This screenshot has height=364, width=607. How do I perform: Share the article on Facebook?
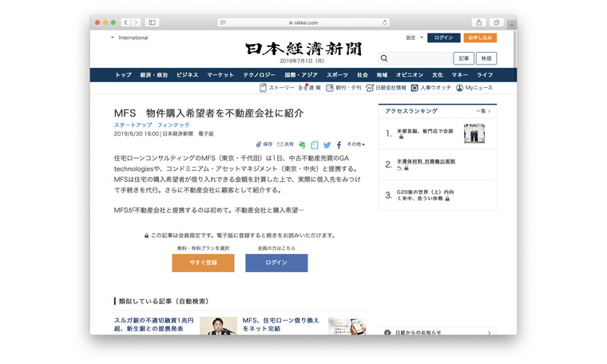click(x=339, y=145)
